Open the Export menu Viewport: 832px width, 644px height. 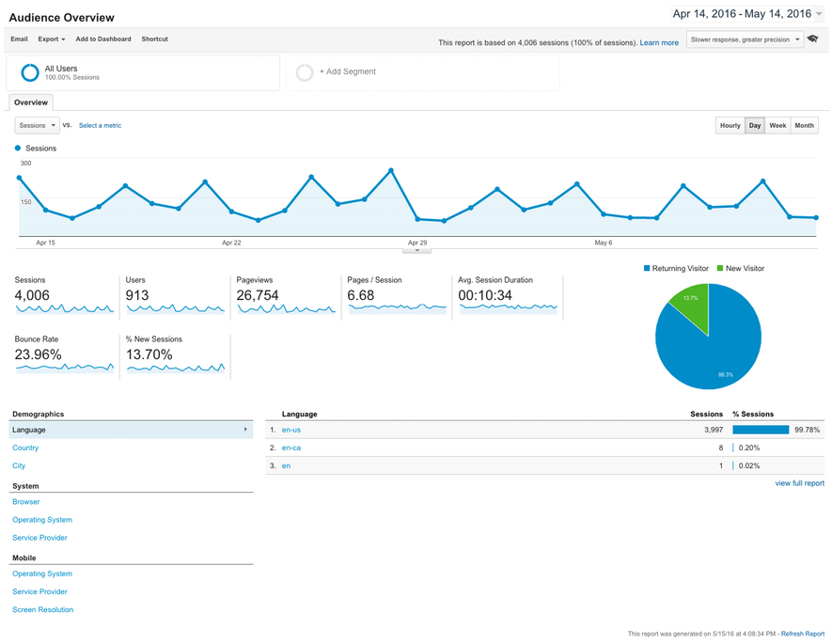click(52, 39)
